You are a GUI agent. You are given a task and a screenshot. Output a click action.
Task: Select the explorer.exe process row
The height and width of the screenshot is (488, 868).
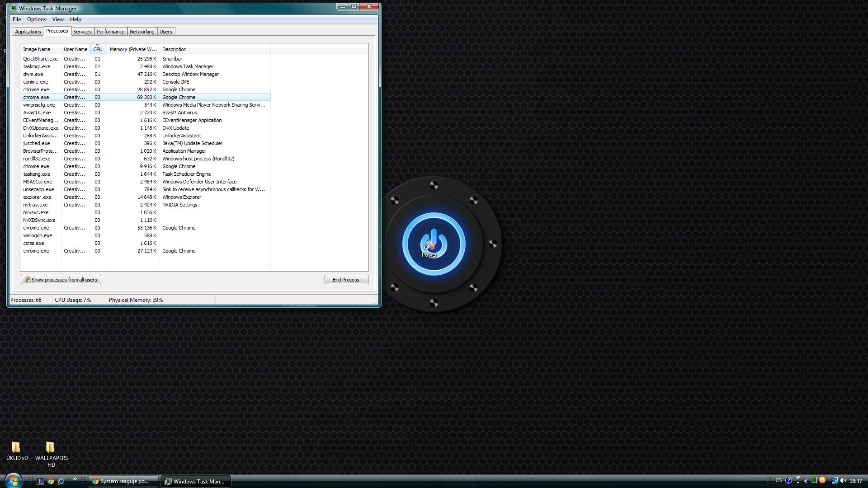pos(37,197)
